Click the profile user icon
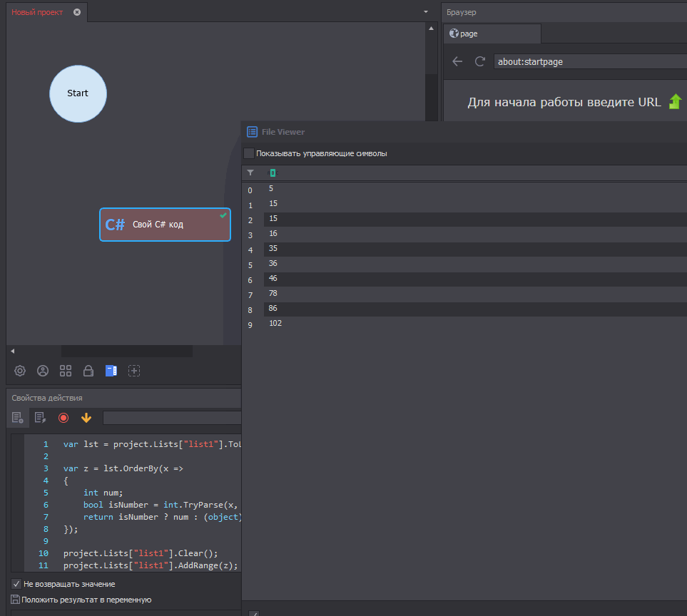Image resolution: width=687 pixels, height=616 pixels. [x=43, y=371]
